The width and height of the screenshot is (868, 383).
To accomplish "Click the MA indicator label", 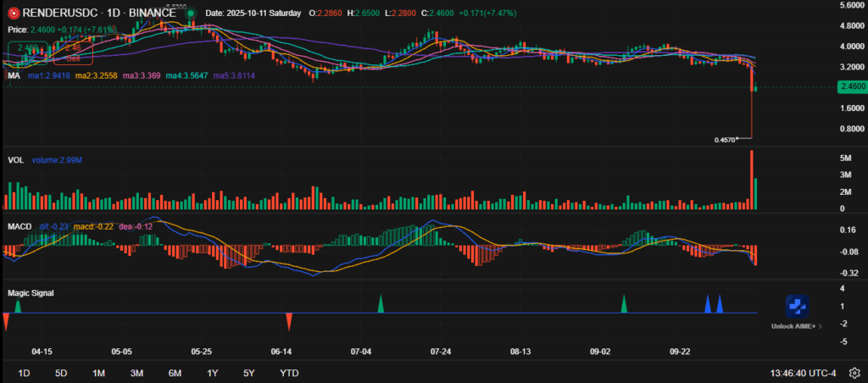I will (x=13, y=75).
